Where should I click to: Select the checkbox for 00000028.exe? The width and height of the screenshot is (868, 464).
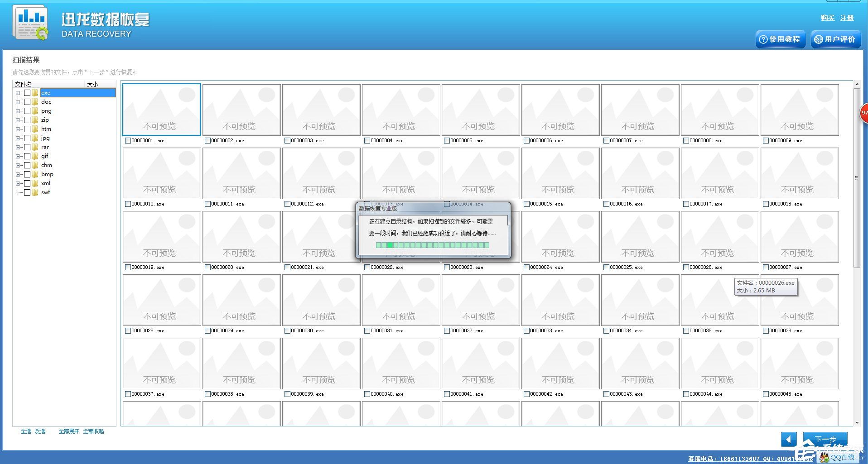click(128, 331)
